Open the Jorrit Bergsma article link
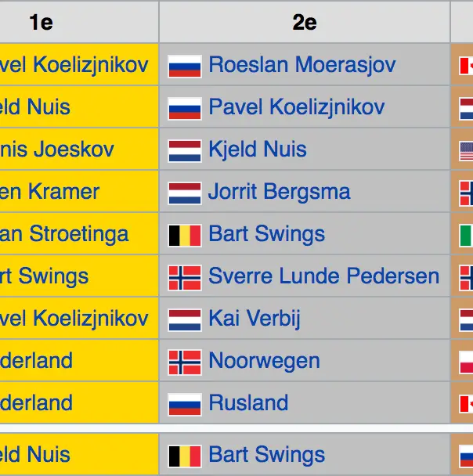This screenshot has height=476, width=473. click(x=280, y=192)
